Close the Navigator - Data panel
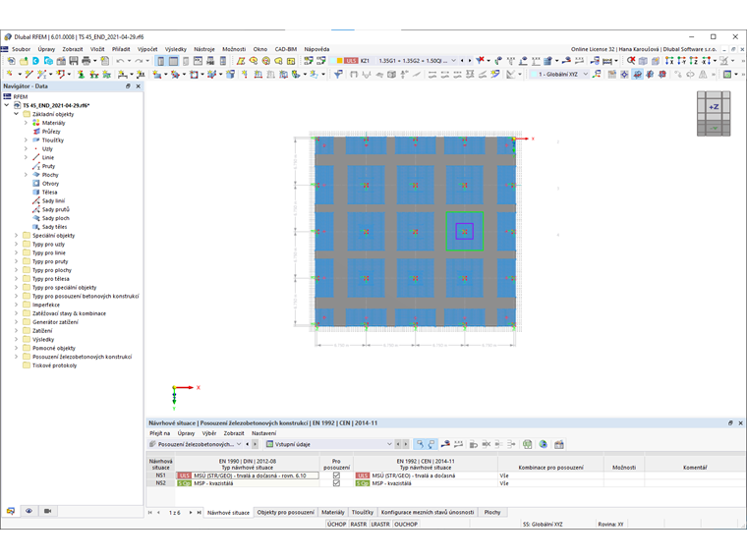Image resolution: width=747 pixels, height=560 pixels. [x=139, y=86]
